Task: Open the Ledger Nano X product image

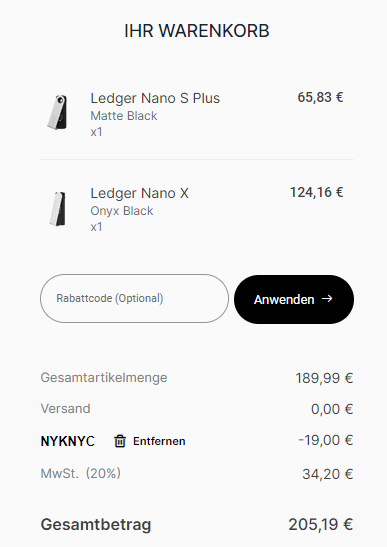Action: [x=58, y=208]
